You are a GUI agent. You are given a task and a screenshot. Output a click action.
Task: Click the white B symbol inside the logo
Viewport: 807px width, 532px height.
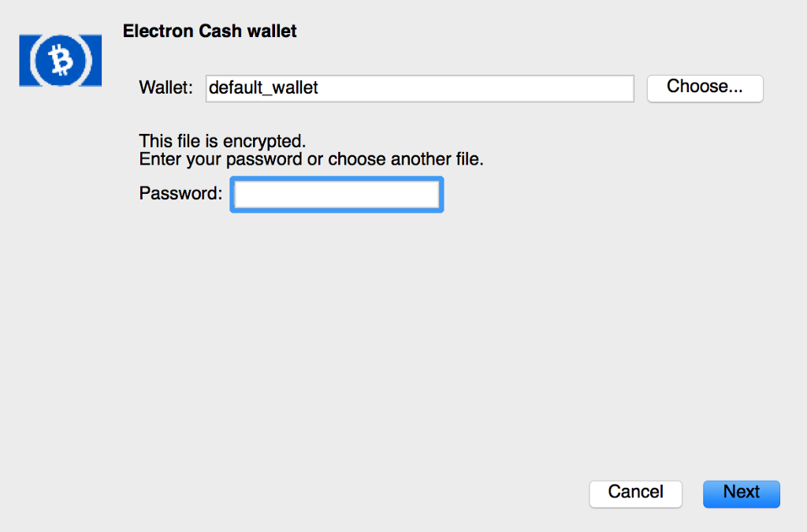point(60,60)
